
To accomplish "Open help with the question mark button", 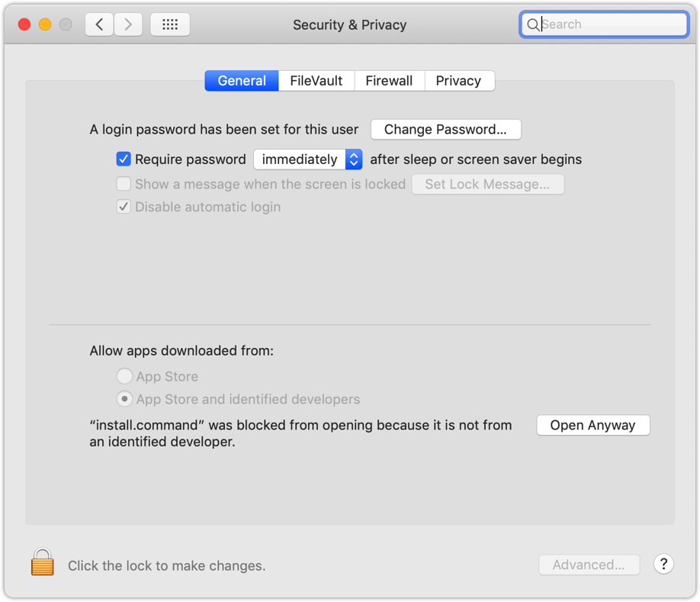I will [663, 565].
